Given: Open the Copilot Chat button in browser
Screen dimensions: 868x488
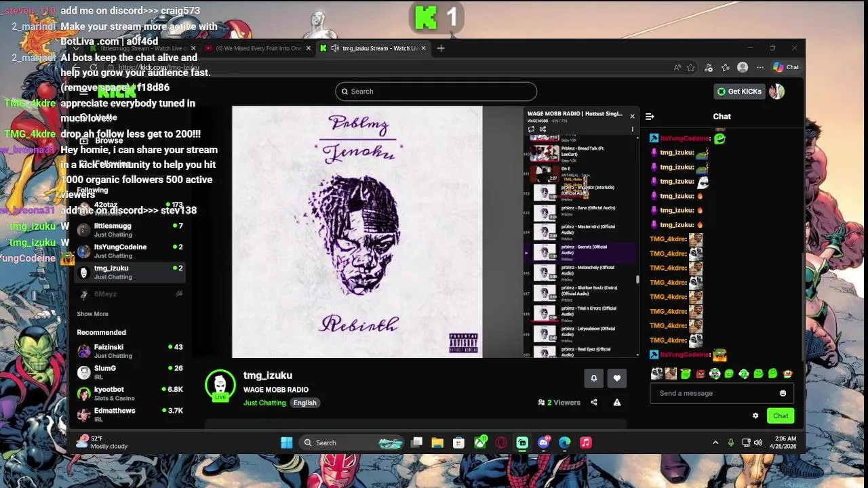Looking at the screenshot, I should pos(787,67).
